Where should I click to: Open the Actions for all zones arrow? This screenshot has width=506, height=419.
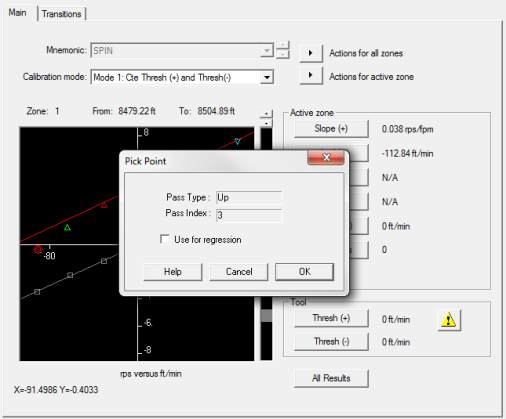(x=311, y=53)
